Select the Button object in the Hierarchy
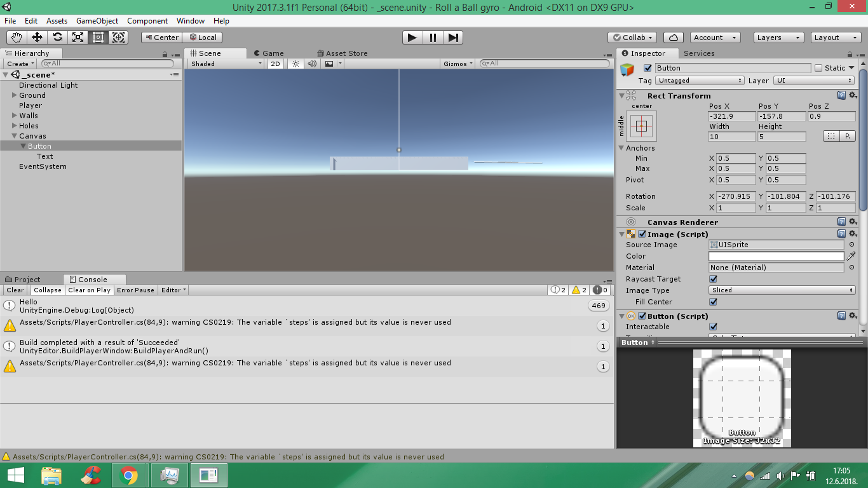Screen dimensions: 868x488 [39, 146]
